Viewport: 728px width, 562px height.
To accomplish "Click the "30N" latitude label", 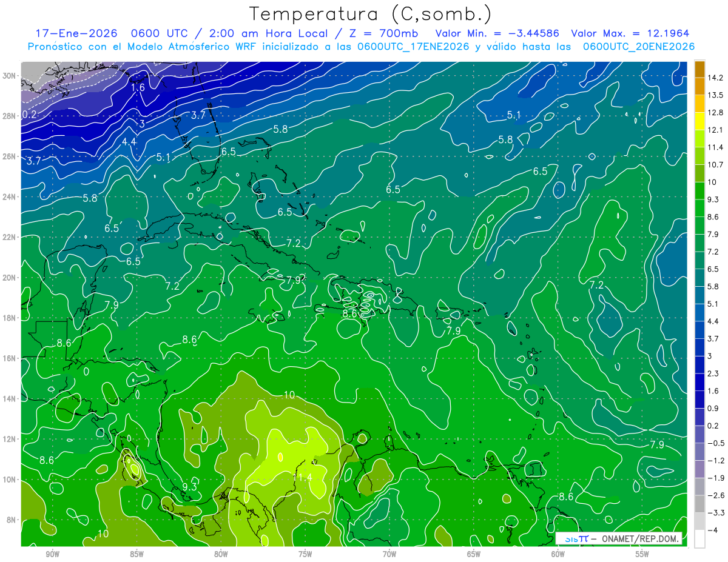I will coord(10,76).
